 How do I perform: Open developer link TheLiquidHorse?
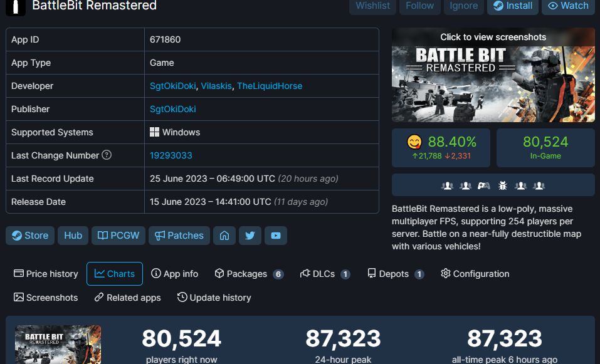tap(270, 86)
